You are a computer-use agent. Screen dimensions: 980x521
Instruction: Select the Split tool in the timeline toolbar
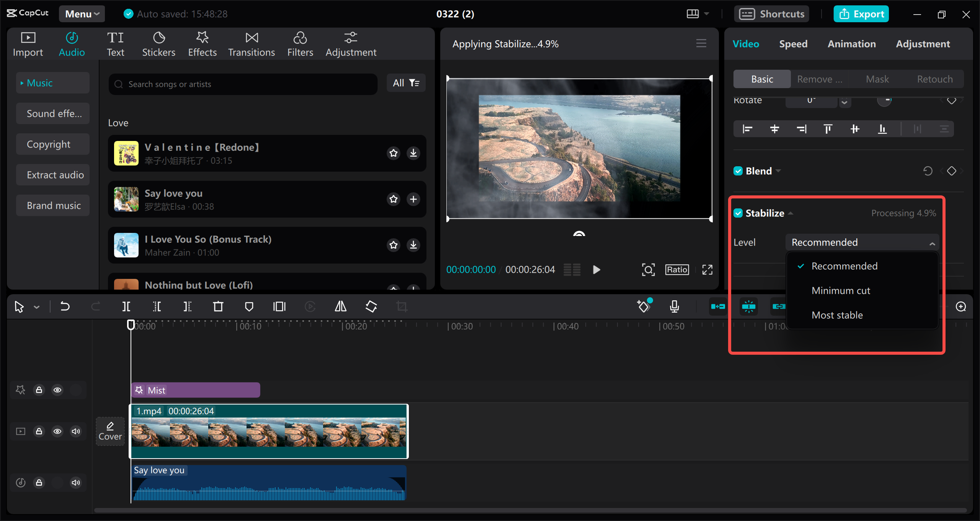126,306
